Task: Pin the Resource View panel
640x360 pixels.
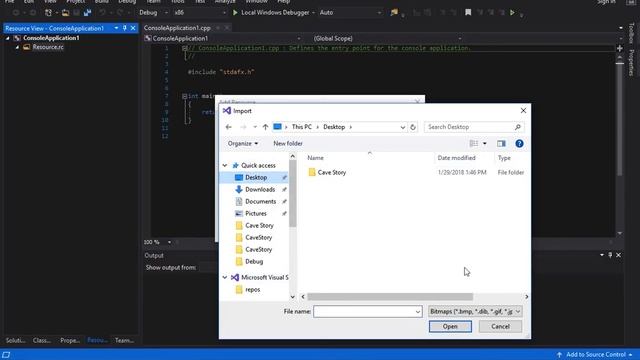Action: (124, 28)
